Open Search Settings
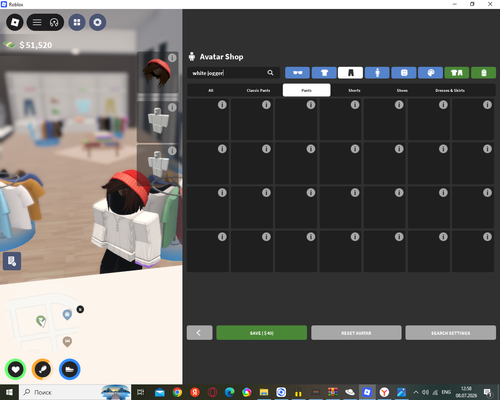The image size is (500, 400). [x=451, y=333]
